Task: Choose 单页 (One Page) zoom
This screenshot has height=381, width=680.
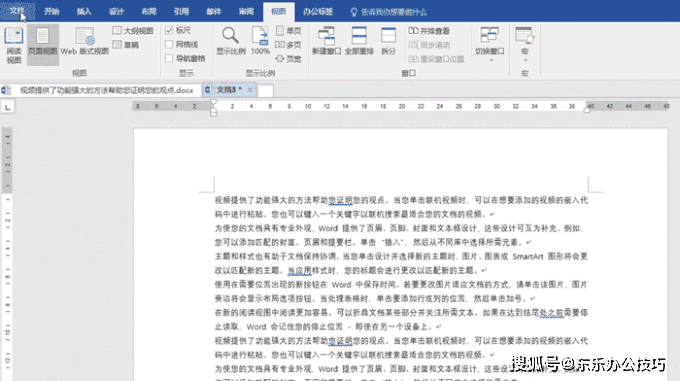Action: click(x=289, y=31)
